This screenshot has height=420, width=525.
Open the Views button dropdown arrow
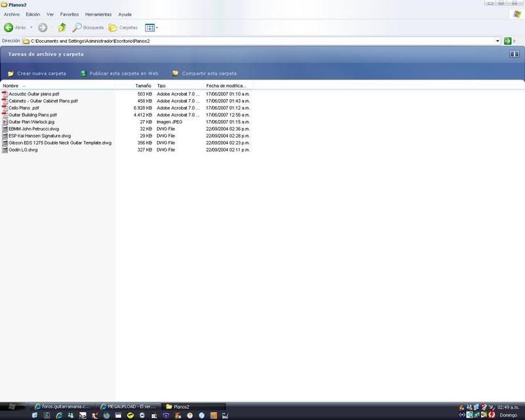point(157,28)
